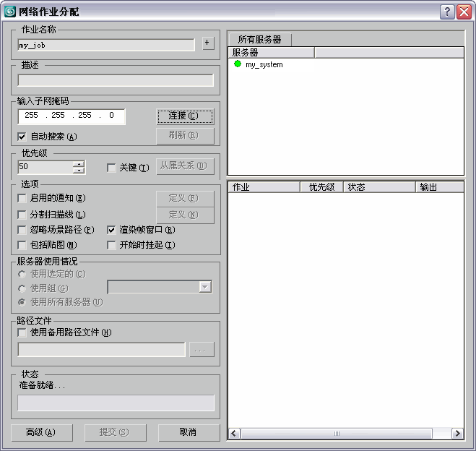Click the 取消 cancel button

[x=189, y=432]
